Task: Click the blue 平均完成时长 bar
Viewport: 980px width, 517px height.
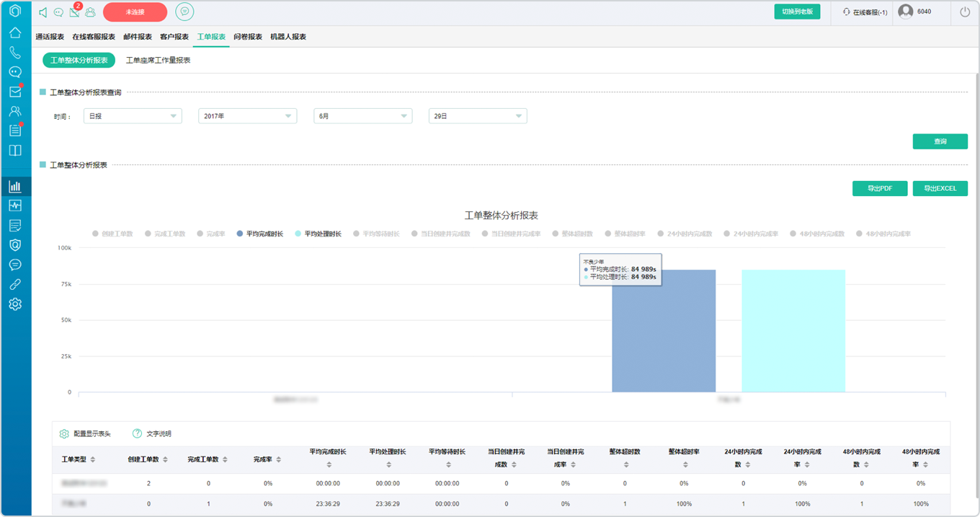Action: [664, 331]
